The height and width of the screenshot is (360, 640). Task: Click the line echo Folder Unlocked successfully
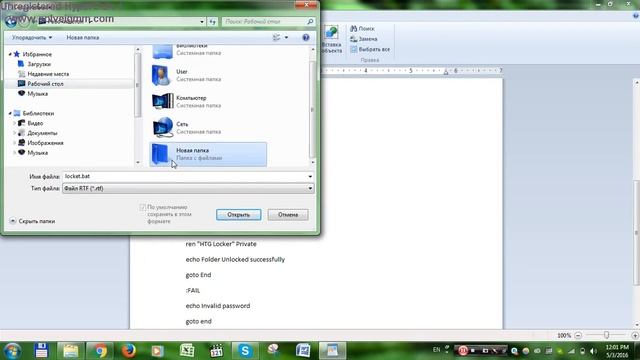pyautogui.click(x=235, y=259)
